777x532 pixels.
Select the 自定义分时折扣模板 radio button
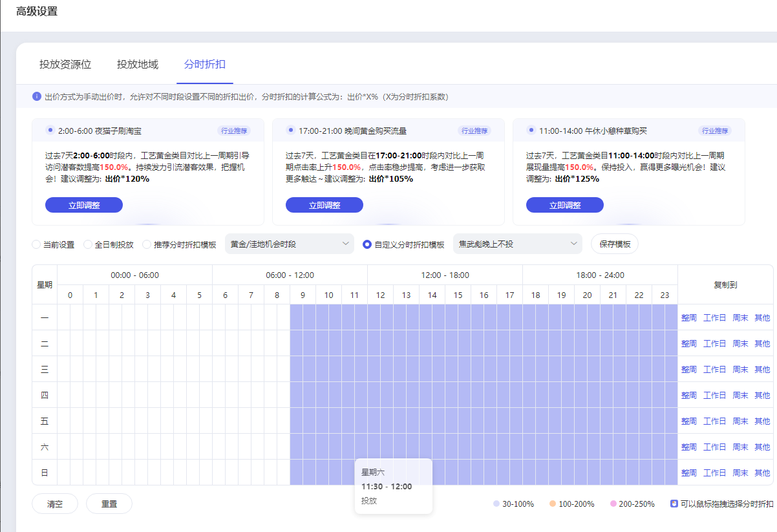coord(367,244)
